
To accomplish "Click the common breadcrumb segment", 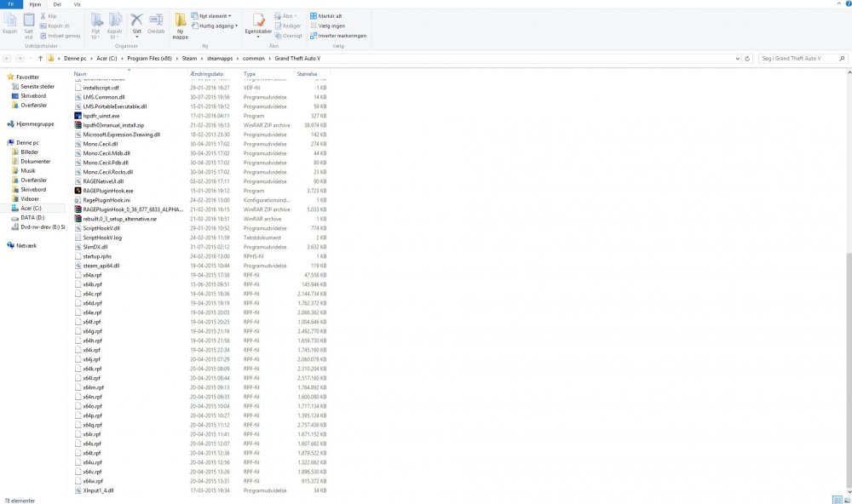I will 253,58.
